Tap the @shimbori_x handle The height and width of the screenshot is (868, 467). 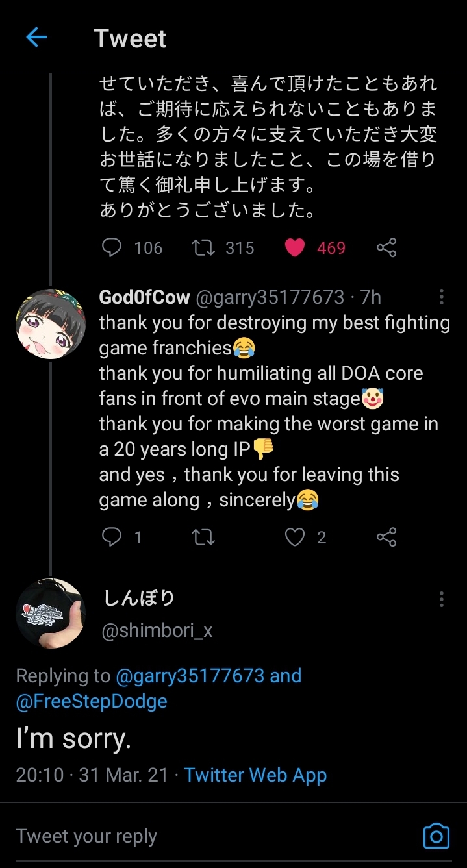tap(157, 630)
